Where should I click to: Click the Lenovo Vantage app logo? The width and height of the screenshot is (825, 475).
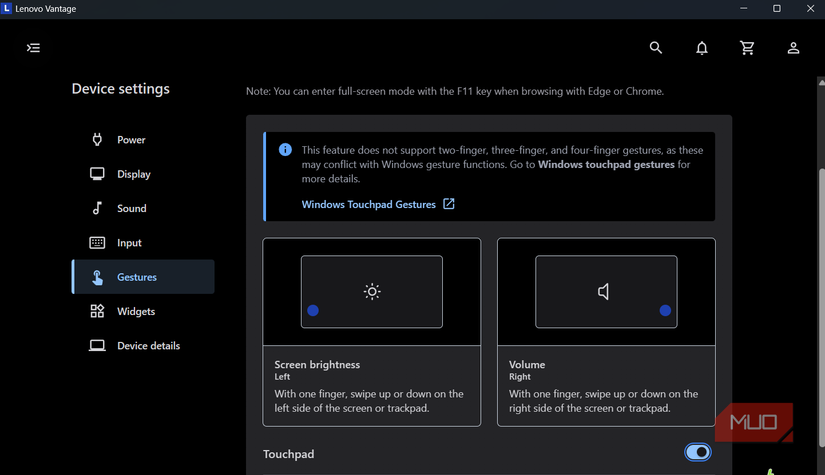(6, 8)
